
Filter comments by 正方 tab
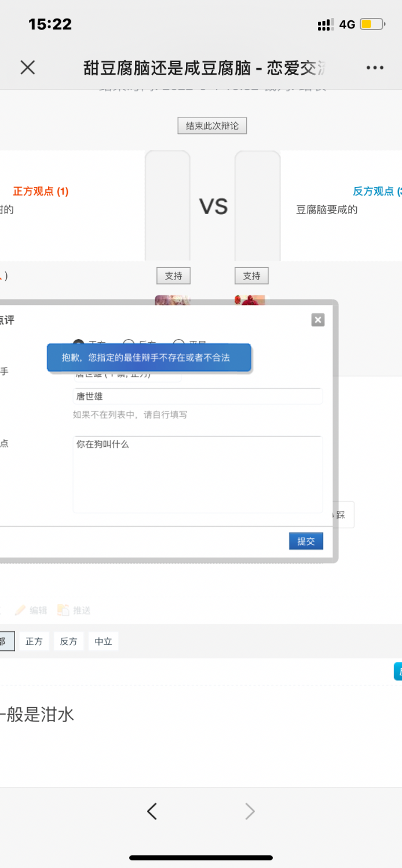(x=34, y=642)
